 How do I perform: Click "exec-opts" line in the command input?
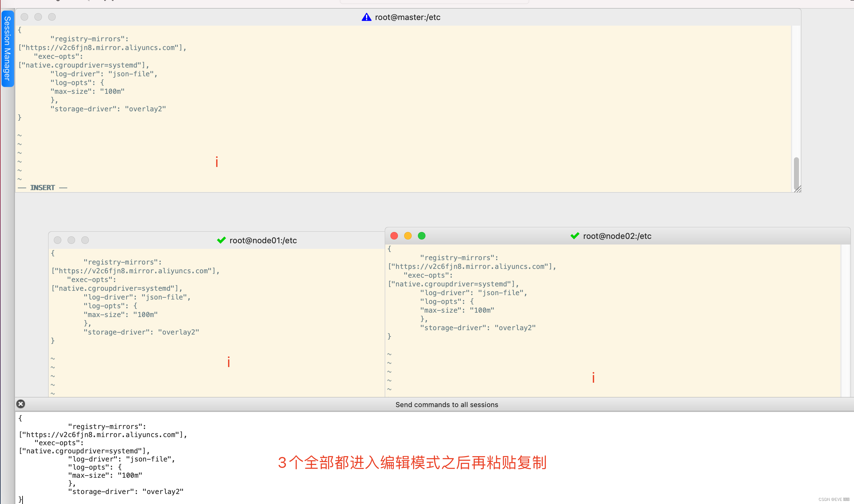(x=59, y=443)
